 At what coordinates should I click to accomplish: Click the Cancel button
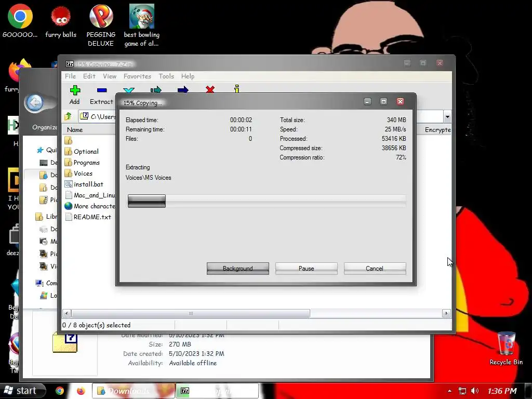(375, 269)
